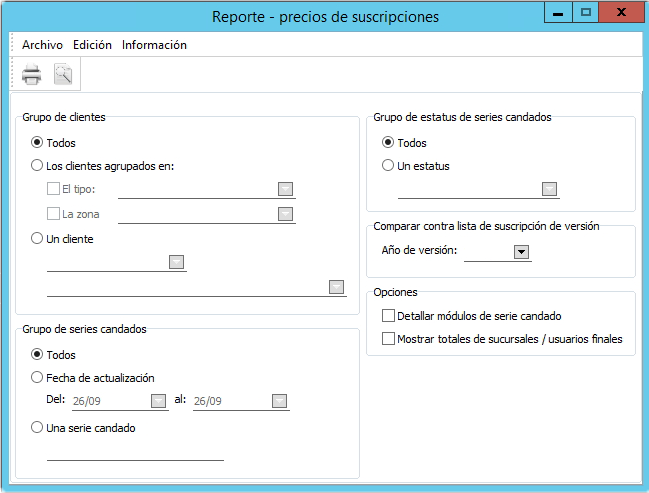Select "Una serie candado" radio option
The image size is (649, 493).
point(38,428)
